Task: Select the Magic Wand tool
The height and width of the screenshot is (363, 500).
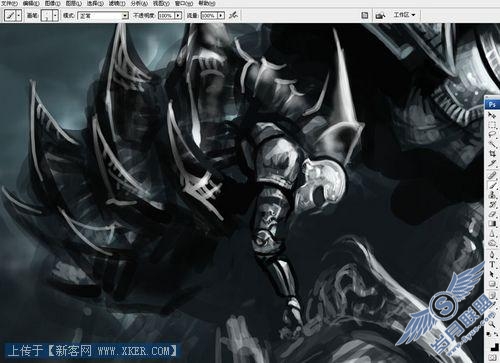Action: pos(492,144)
